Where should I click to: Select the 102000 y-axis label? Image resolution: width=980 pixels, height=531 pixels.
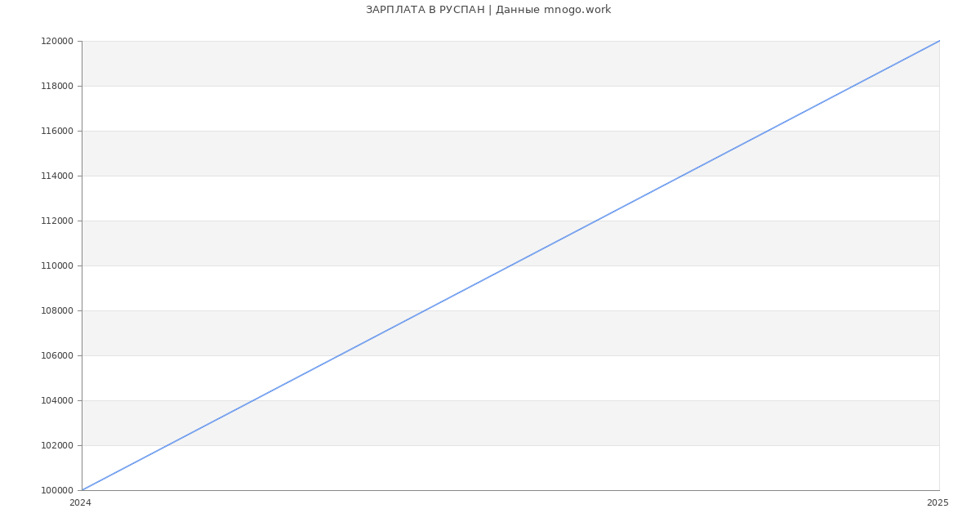click(x=57, y=445)
